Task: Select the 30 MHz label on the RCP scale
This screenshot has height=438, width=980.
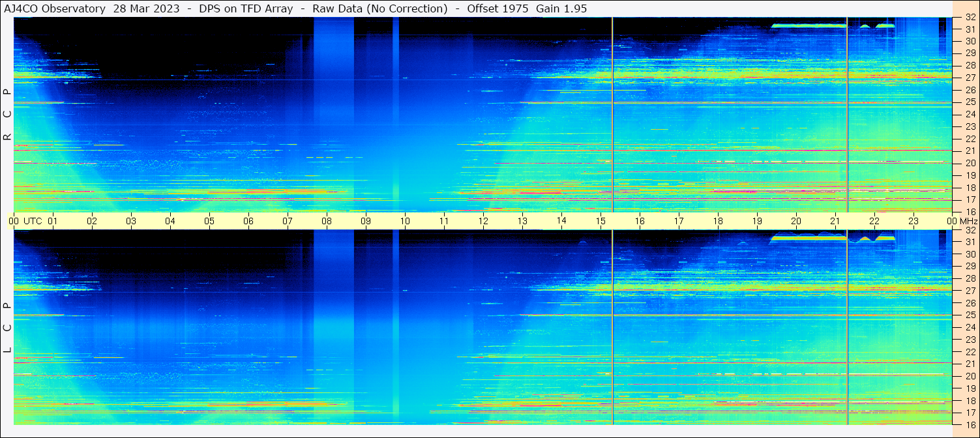Action: [970, 41]
